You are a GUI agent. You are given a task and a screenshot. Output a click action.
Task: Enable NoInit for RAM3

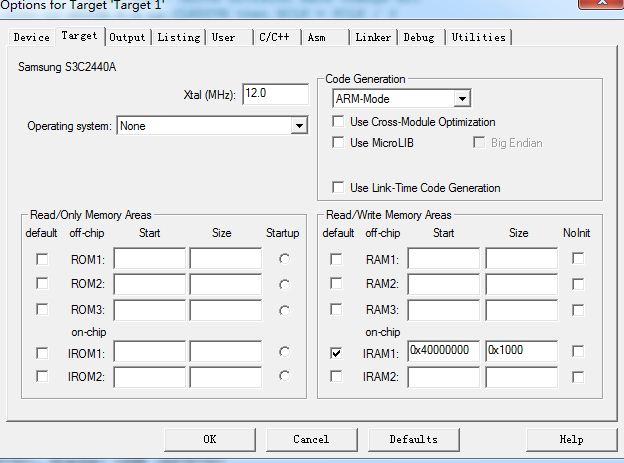pyautogui.click(x=578, y=310)
